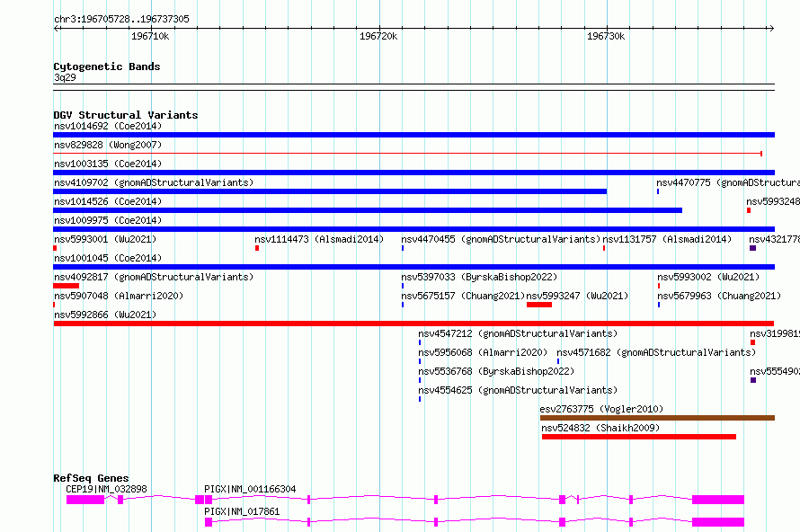Viewport: 800px width, 532px height.
Task: Open the nsv5397033 (ByrskaBishop2022) label
Action: point(479,277)
